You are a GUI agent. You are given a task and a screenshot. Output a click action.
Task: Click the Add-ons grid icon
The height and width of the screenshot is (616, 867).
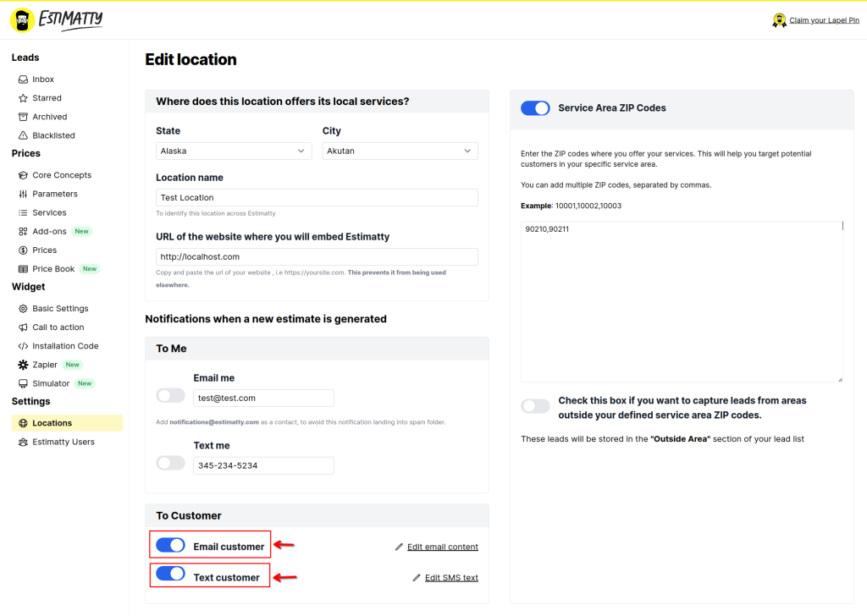coord(23,232)
